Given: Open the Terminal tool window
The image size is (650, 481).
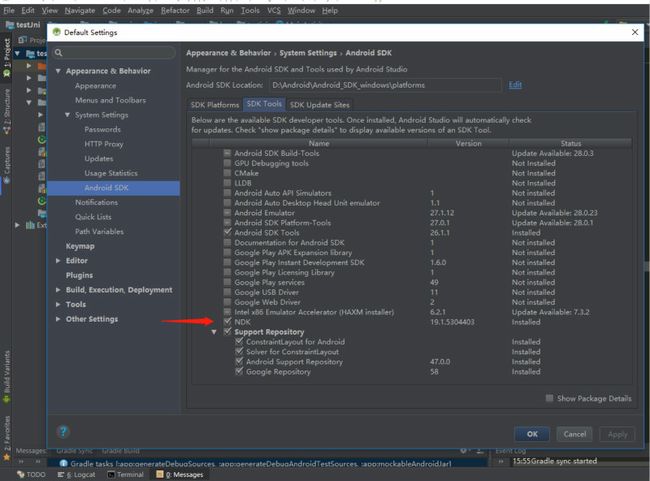Looking at the screenshot, I should click(x=126, y=474).
